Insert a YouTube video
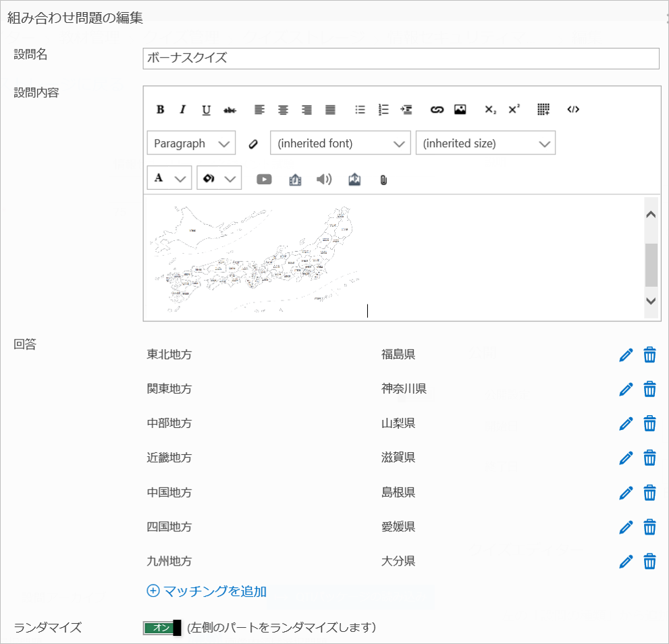669x644 pixels. pos(264,180)
